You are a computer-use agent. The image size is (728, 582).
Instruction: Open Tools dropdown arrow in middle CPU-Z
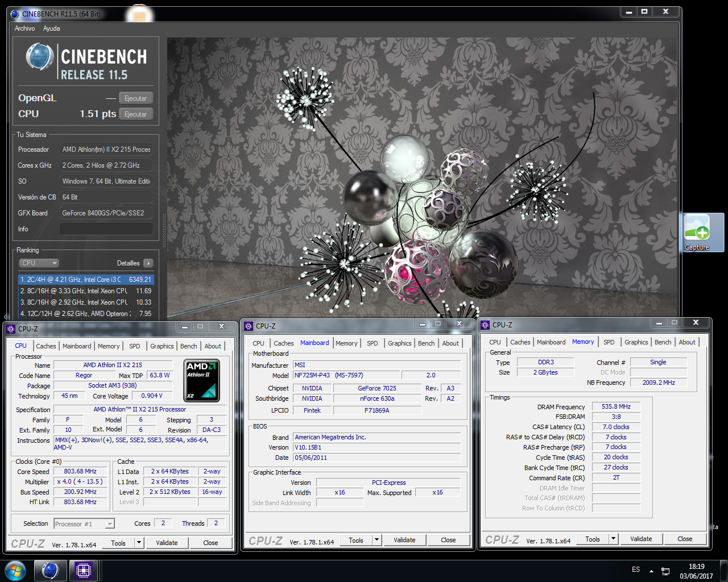click(377, 540)
